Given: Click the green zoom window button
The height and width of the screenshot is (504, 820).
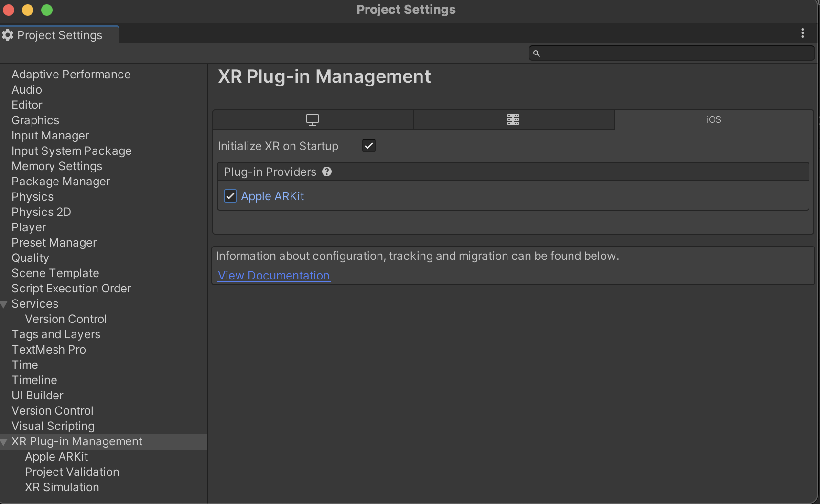Looking at the screenshot, I should [x=47, y=10].
